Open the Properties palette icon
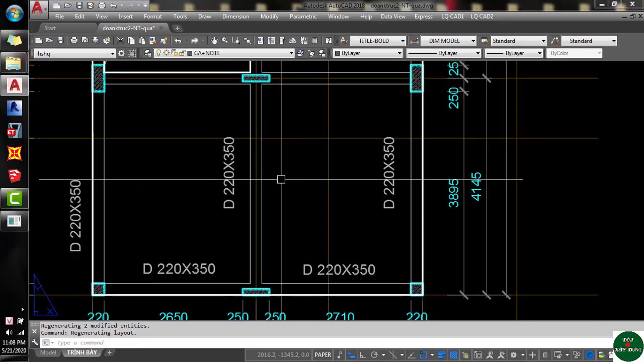Viewport: 644px width, 362px height. tap(260, 41)
